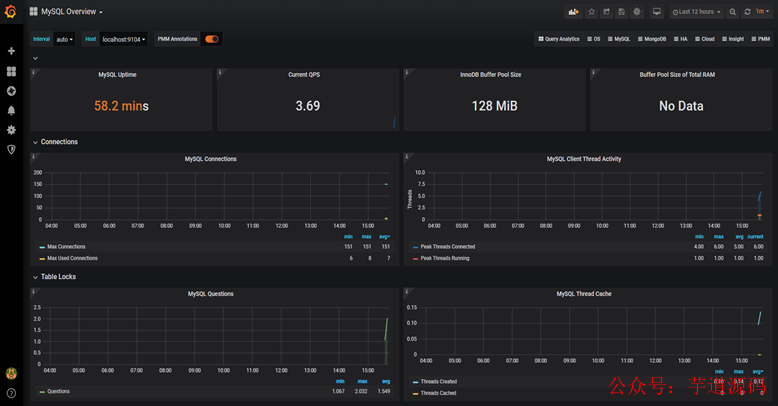Open the Last 12 hours time picker
Image resolution: width=778 pixels, height=406 pixels.
[x=696, y=11]
